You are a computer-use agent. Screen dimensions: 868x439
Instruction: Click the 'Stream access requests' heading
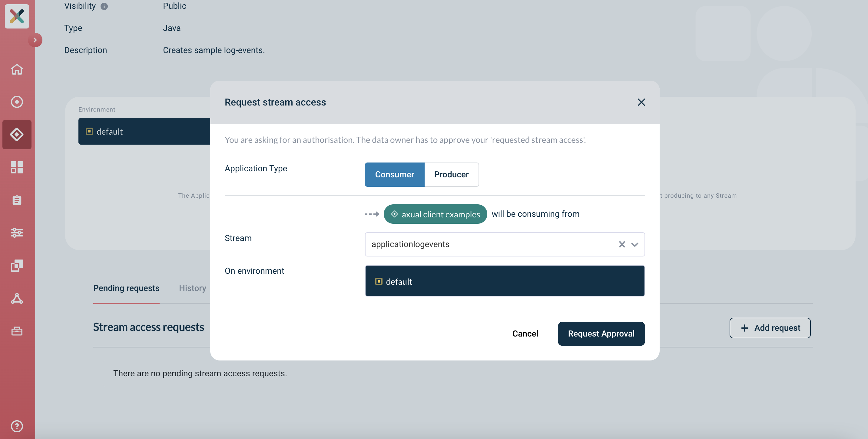[x=149, y=327]
